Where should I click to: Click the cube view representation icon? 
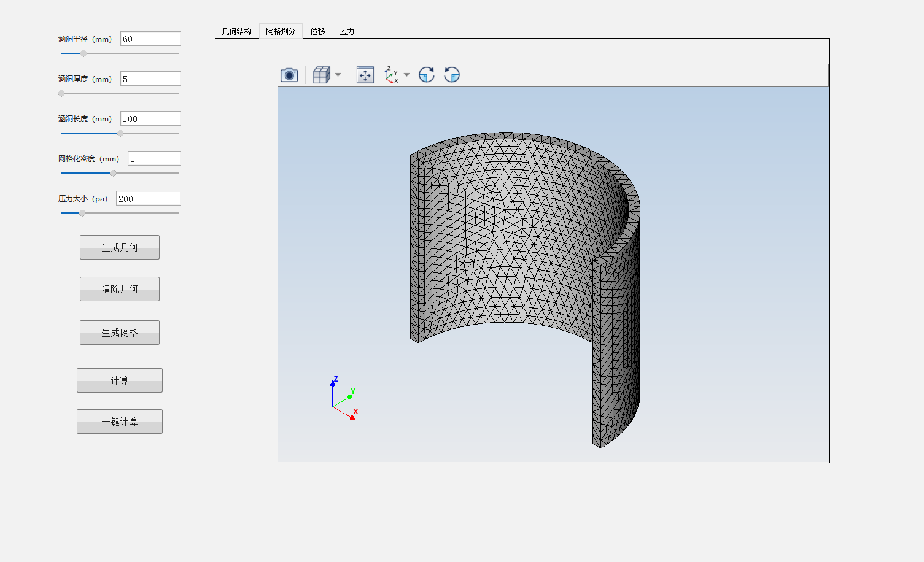click(322, 75)
